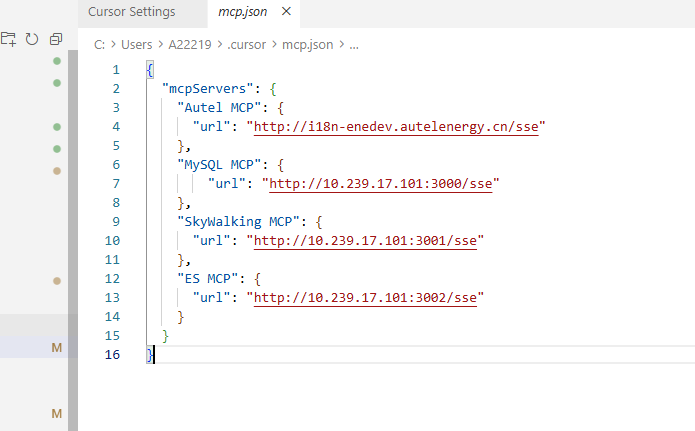Refresh the explorer with the refresh icon
The height and width of the screenshot is (431, 695).
(x=31, y=39)
